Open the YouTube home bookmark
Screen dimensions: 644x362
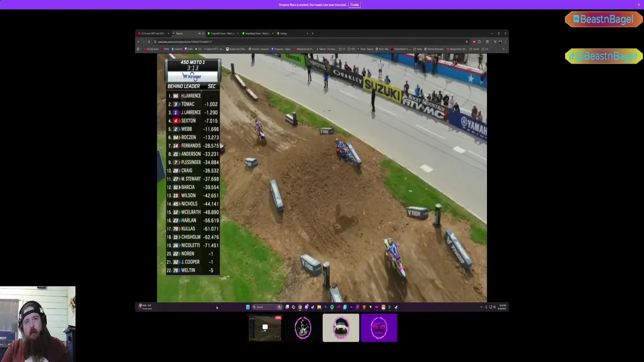(151, 49)
